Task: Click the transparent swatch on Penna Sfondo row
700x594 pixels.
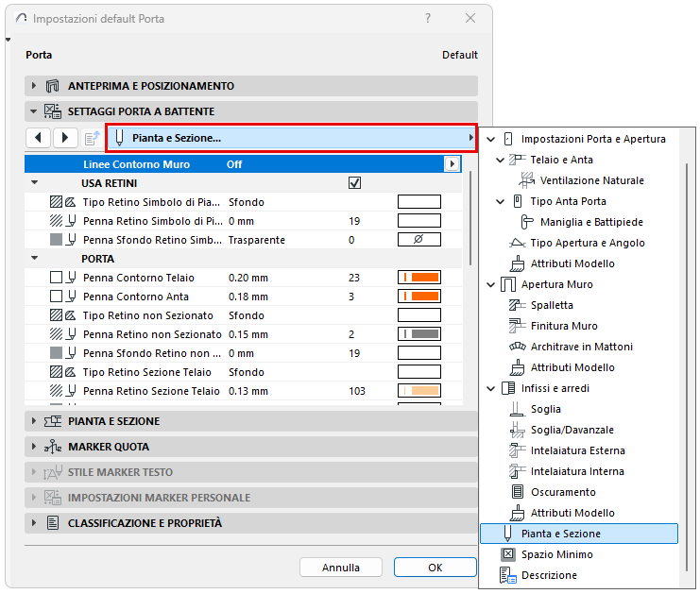Action: click(419, 240)
